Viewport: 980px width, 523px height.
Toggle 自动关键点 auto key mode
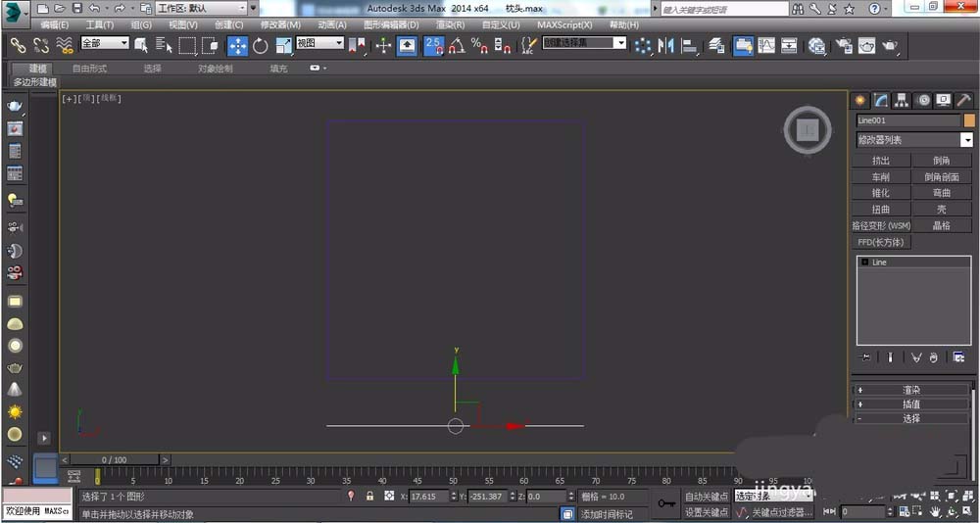point(706,497)
